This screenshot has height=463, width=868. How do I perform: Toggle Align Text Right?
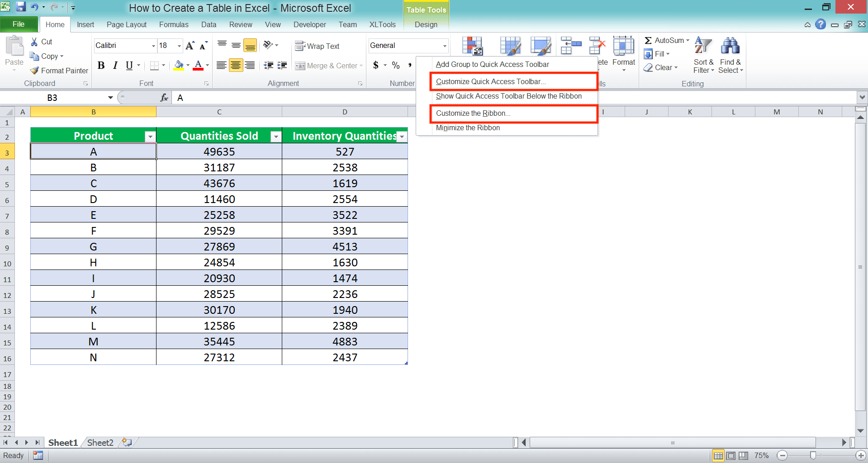coord(250,66)
